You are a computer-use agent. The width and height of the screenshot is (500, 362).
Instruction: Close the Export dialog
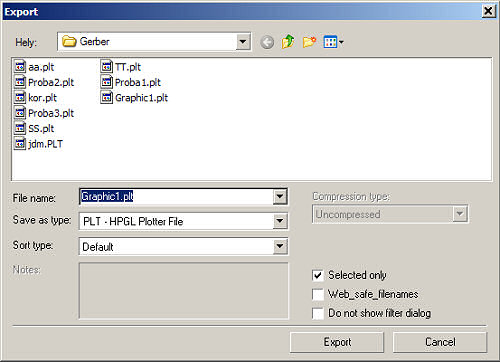488,11
